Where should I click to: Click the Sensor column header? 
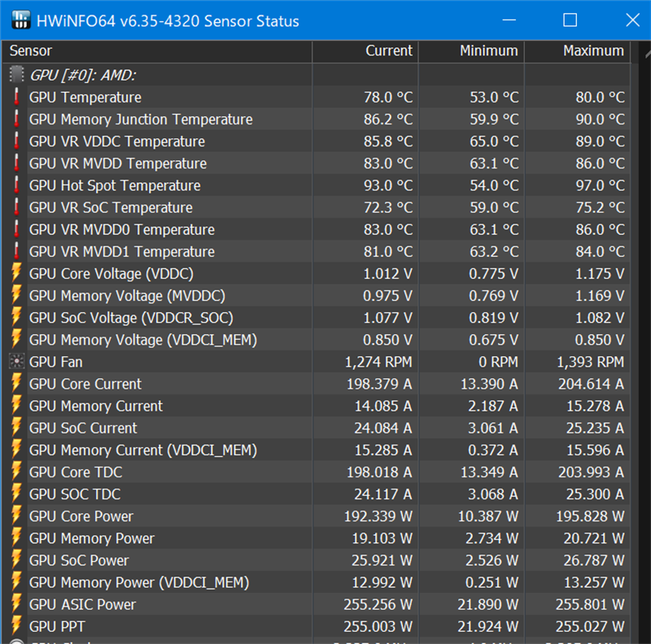coord(157,51)
